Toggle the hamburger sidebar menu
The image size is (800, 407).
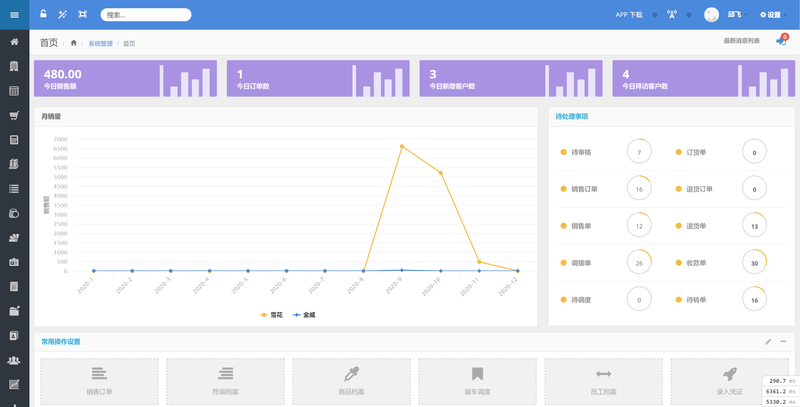pos(14,15)
